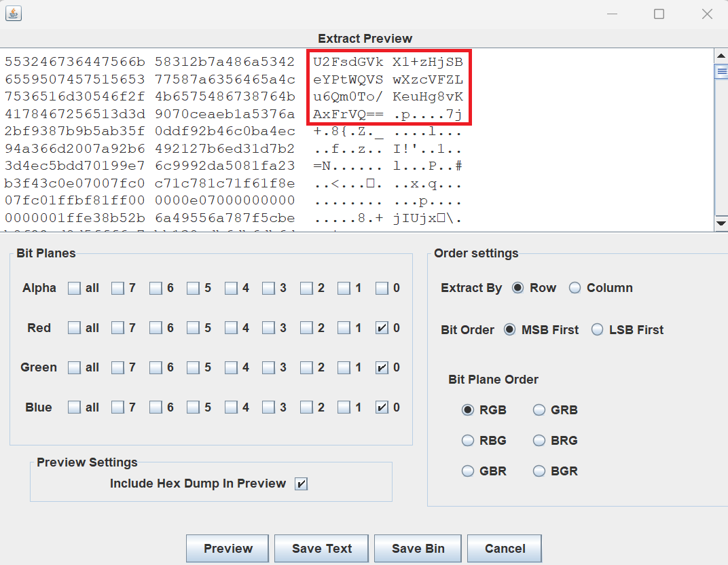Viewport: 728px width, 565px height.
Task: Click decoded text KeuHg8vK
Action: [428, 96]
